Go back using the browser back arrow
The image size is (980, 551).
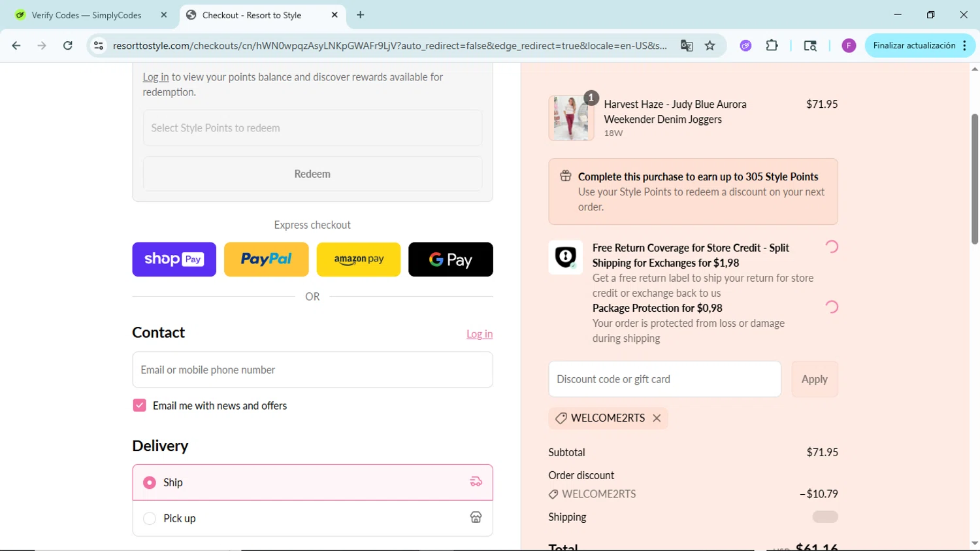[16, 46]
